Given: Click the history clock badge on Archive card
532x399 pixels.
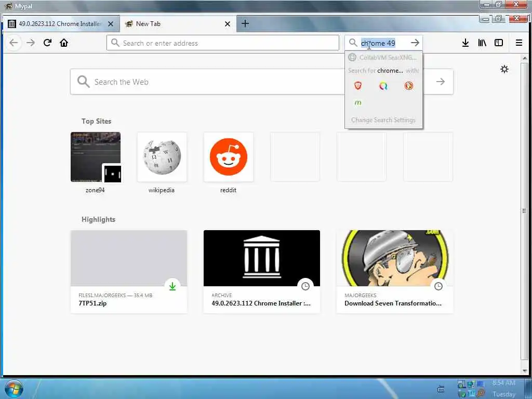Looking at the screenshot, I should (x=305, y=286).
